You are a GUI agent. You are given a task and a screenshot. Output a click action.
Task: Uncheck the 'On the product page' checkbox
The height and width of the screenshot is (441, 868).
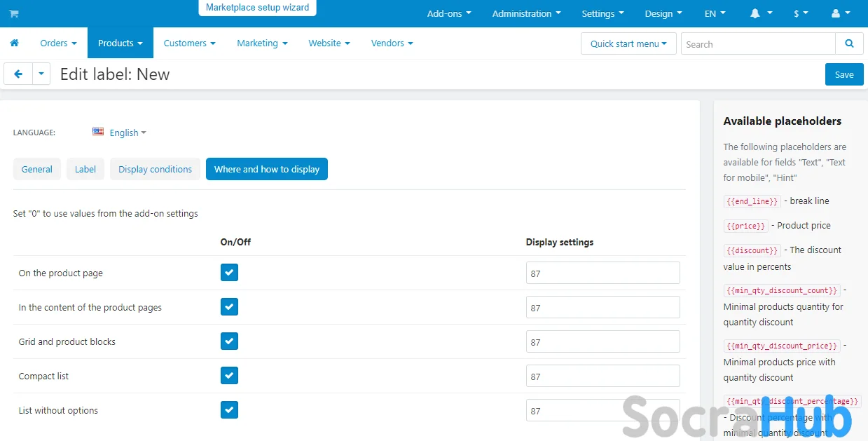pyautogui.click(x=229, y=273)
